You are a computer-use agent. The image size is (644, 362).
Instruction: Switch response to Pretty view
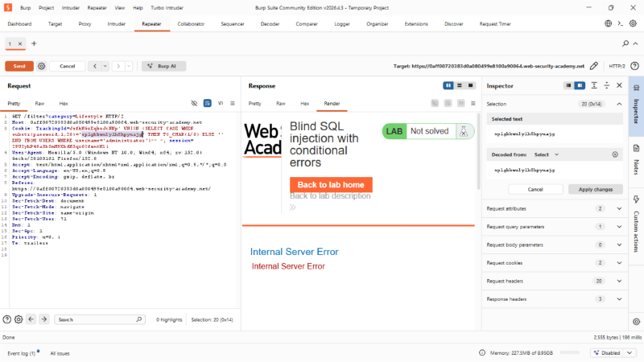click(254, 104)
